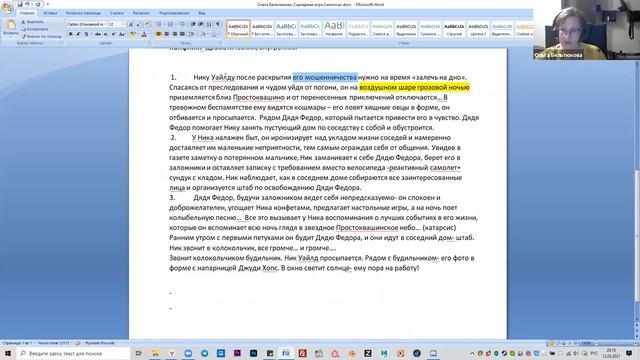Save document from Quick Access Toolbar
This screenshot has width=640, height=360.
pyautogui.click(x=20, y=4)
